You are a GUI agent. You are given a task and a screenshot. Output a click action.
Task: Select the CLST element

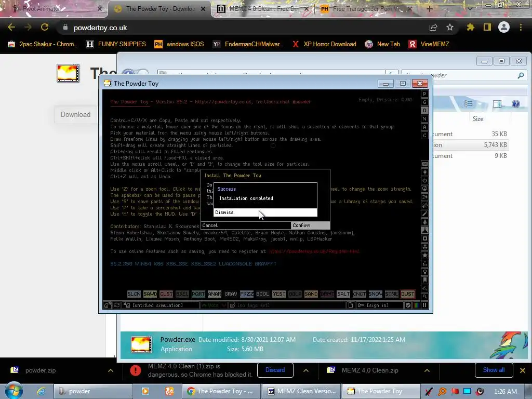[166, 294]
